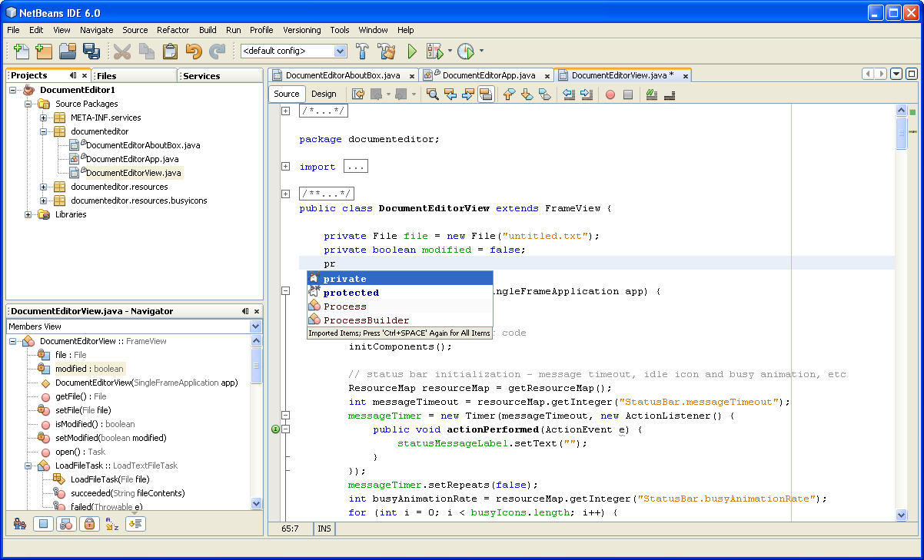924x560 pixels.
Task: Open the default config dropdown
Action: click(x=341, y=51)
